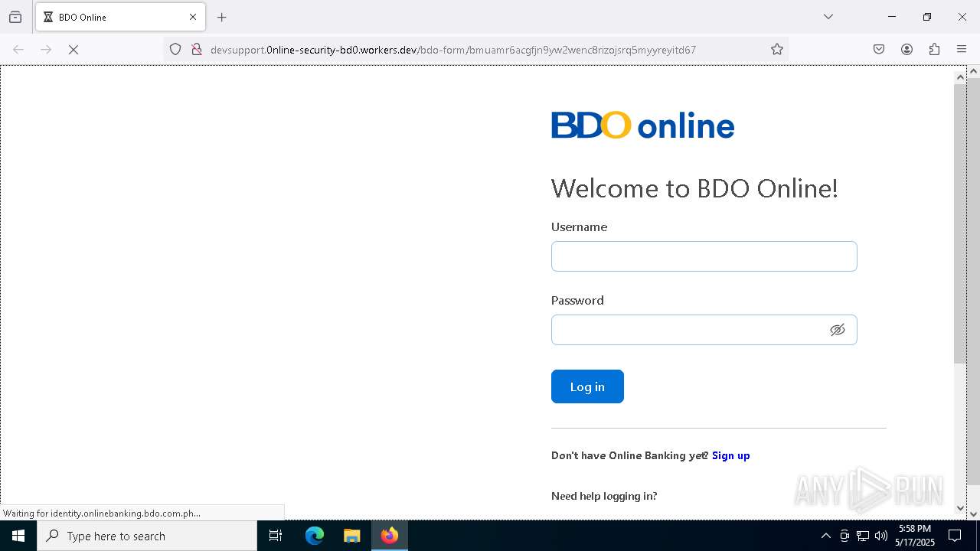Screen dimensions: 980x551
Task: Switch to Firefox taskbar icon
Action: click(x=390, y=536)
